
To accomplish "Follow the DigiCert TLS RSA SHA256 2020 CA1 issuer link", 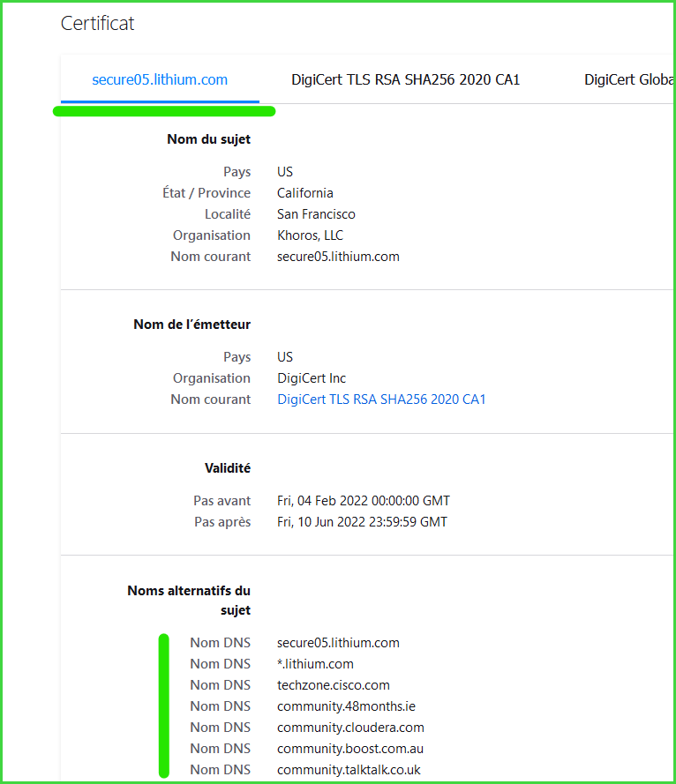I will tap(381, 399).
